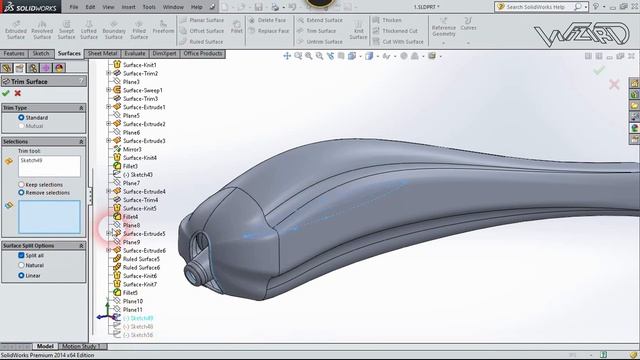Image resolution: width=640 pixels, height=360 pixels.
Task: Select the Planar Surface command
Action: coord(202,20)
